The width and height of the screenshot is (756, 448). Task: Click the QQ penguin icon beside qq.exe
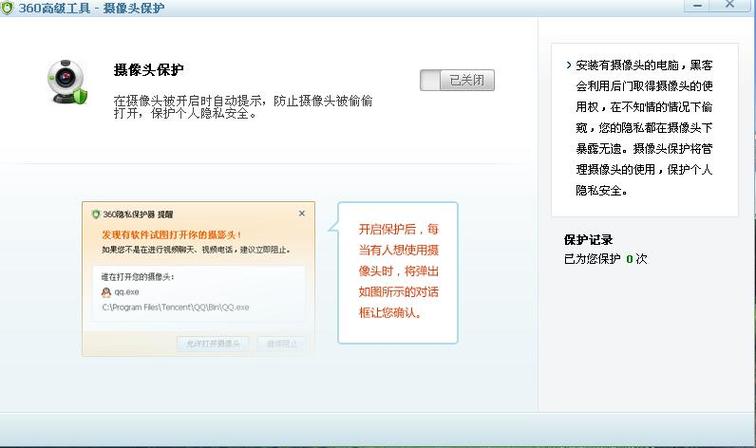pos(106,291)
